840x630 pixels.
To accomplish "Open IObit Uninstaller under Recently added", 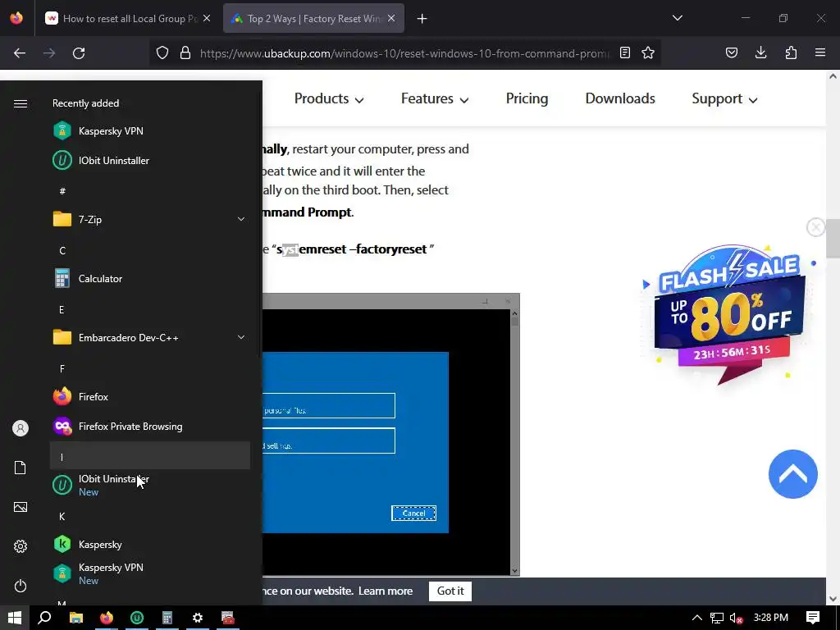I will [x=150, y=160].
